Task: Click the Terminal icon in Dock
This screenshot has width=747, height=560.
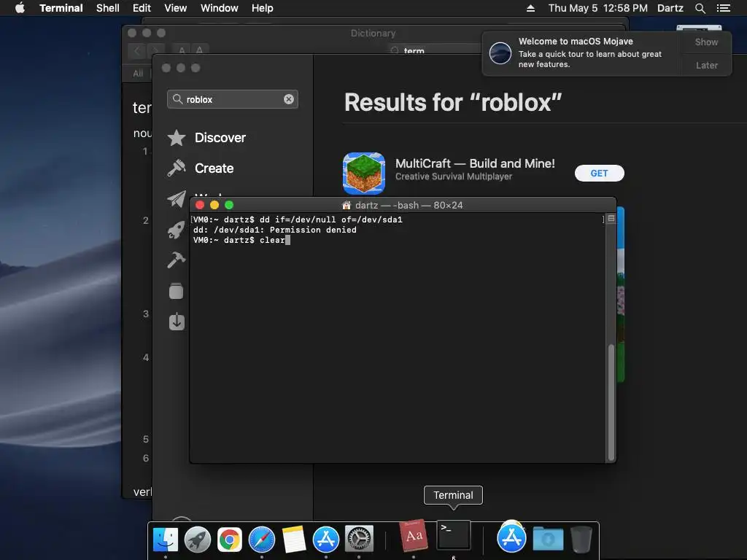Action: [454, 534]
